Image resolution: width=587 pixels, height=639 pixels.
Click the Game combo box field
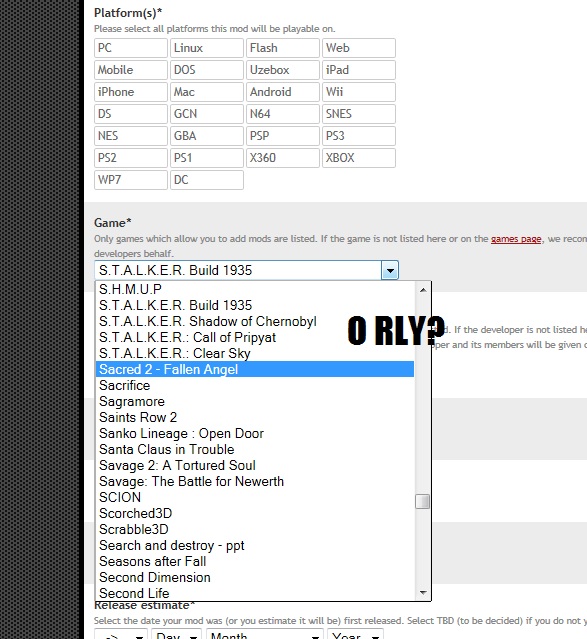pos(246,270)
